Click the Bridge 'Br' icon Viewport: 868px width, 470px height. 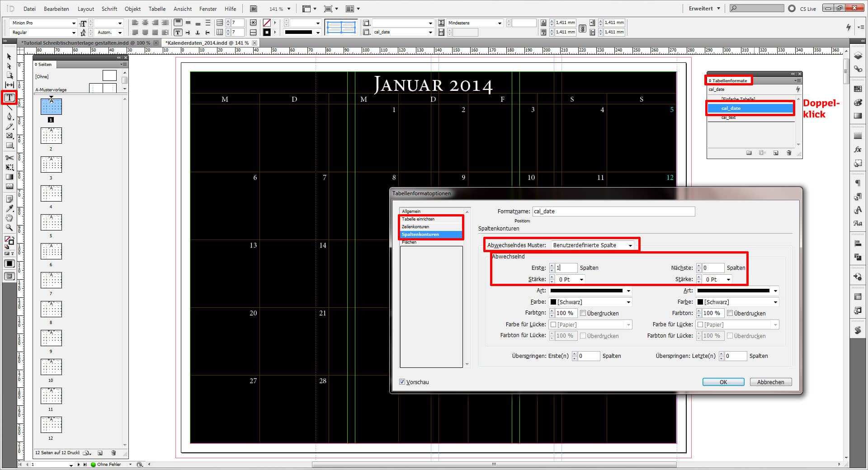click(254, 9)
